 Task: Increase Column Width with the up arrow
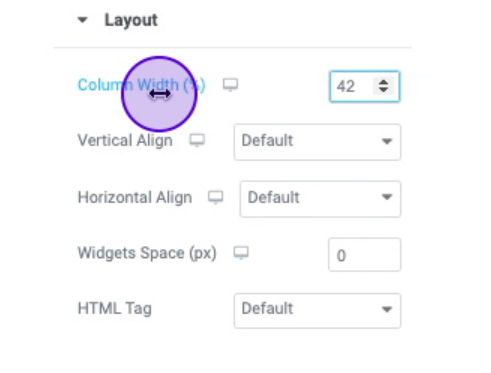[383, 82]
